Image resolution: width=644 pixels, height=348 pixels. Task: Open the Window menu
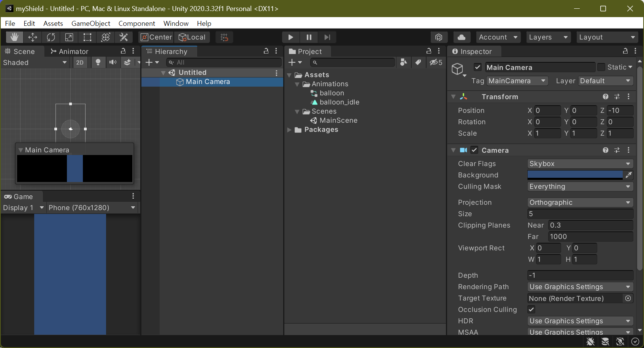point(176,23)
